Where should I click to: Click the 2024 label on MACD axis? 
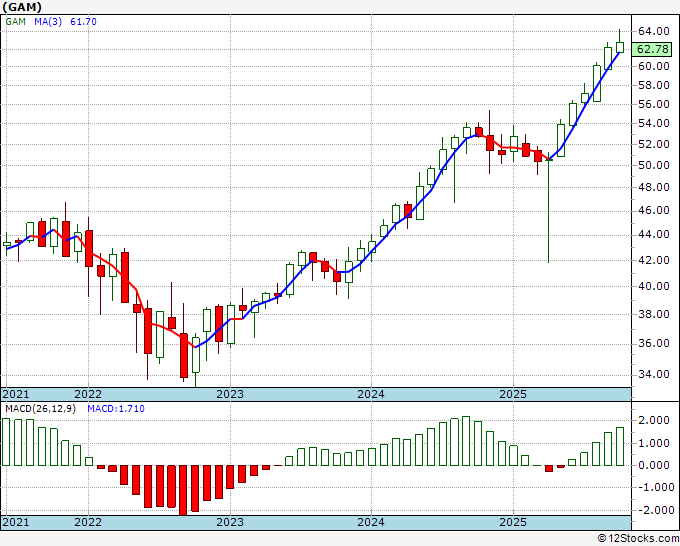coord(371,522)
